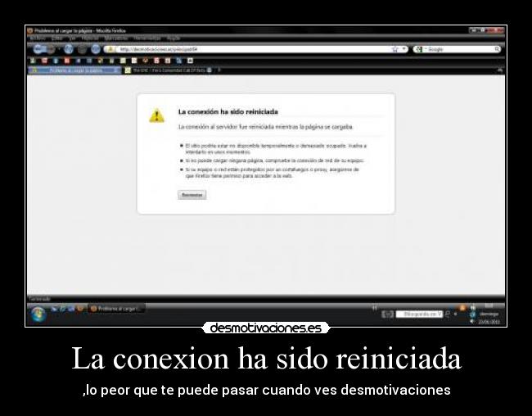Open the Herramientas menu

147,38
